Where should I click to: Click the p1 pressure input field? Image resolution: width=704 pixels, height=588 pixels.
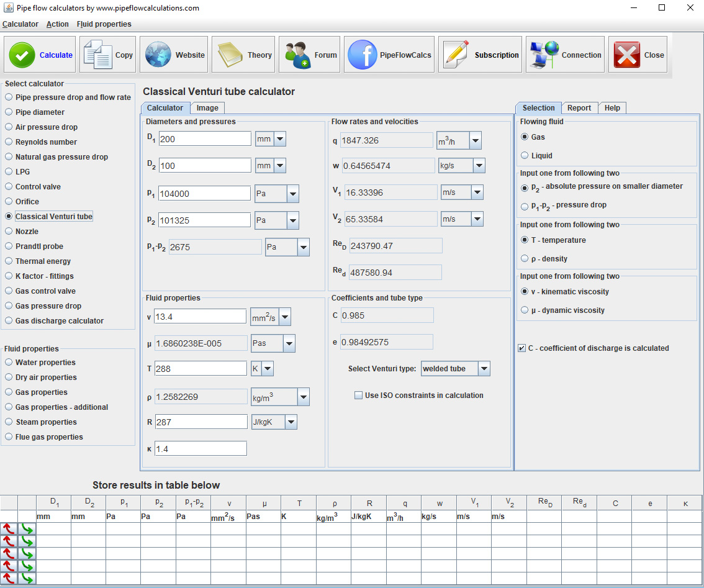(x=204, y=194)
